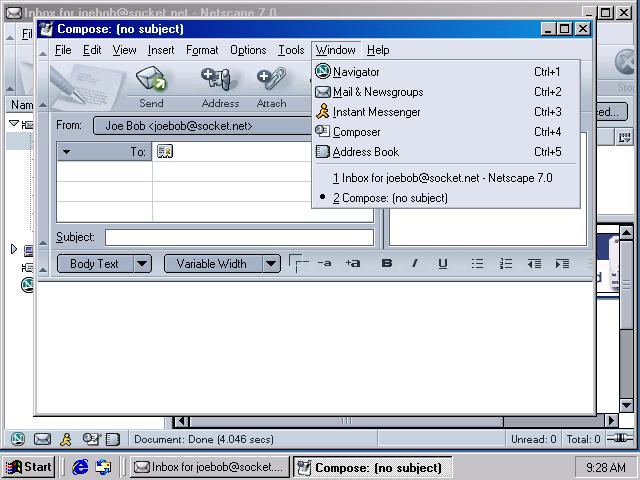Collapse the menu bar grippy arrow
This screenshot has height=480, width=640.
pyautogui.click(x=43, y=53)
